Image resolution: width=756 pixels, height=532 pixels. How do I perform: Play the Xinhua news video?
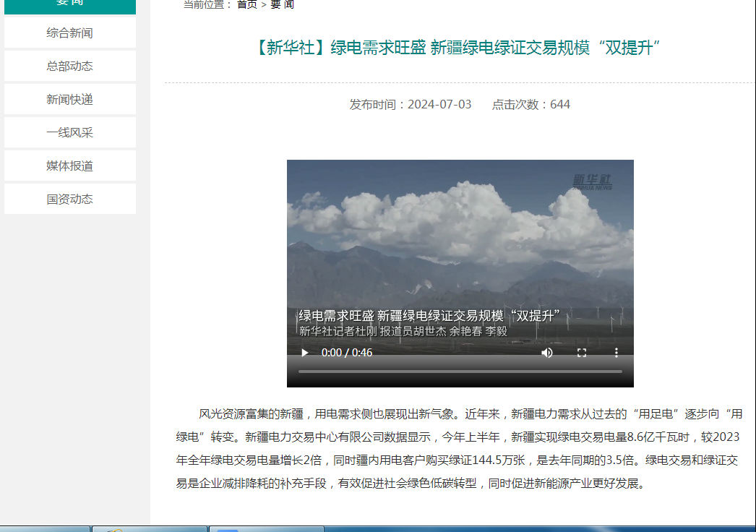click(305, 353)
